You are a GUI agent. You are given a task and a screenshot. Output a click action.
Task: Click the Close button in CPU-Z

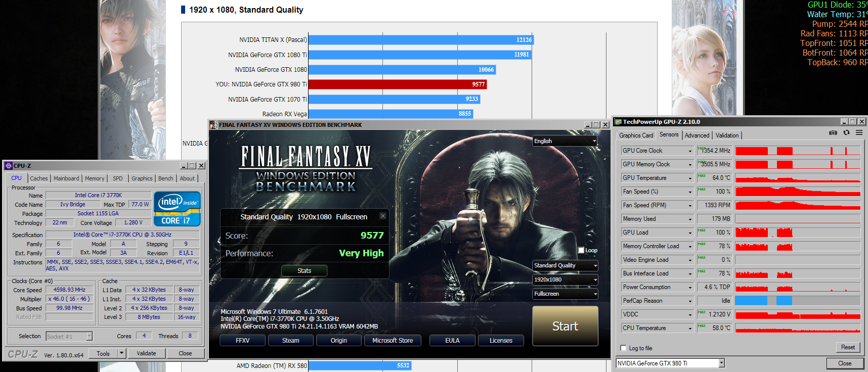pyautogui.click(x=185, y=353)
